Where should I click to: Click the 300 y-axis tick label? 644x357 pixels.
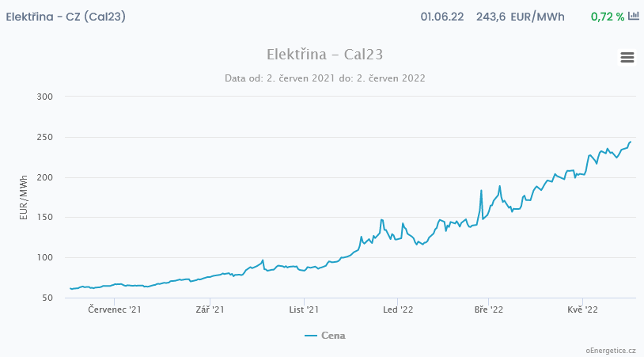pyautogui.click(x=44, y=97)
